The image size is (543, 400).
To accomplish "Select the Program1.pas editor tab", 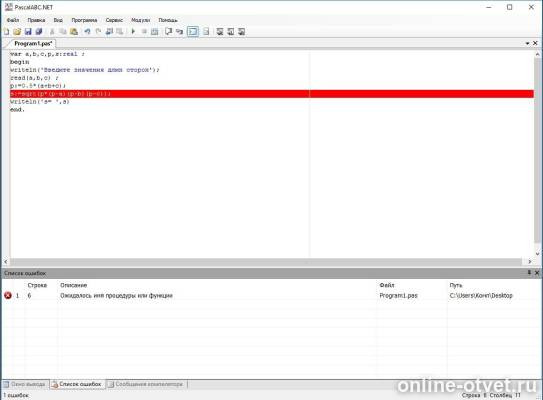I will pyautogui.click(x=33, y=44).
